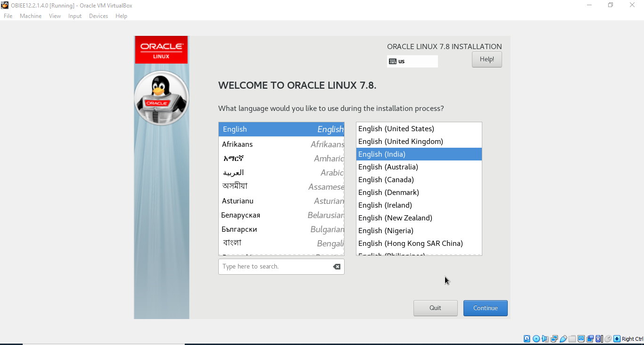Open the hard disk status icon
This screenshot has width=644, height=345.
point(526,338)
